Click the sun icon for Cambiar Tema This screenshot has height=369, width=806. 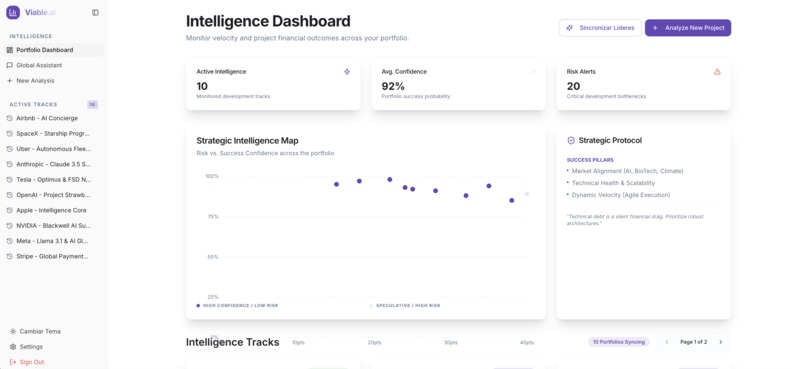(13, 331)
